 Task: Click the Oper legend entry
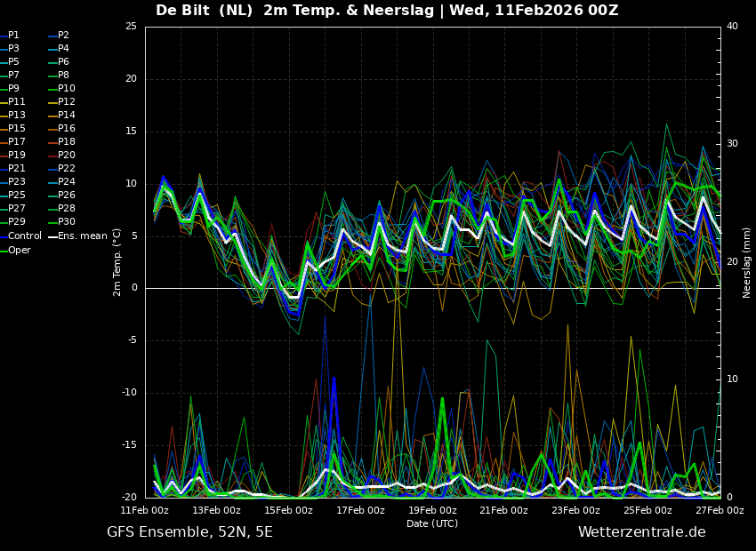[19, 250]
